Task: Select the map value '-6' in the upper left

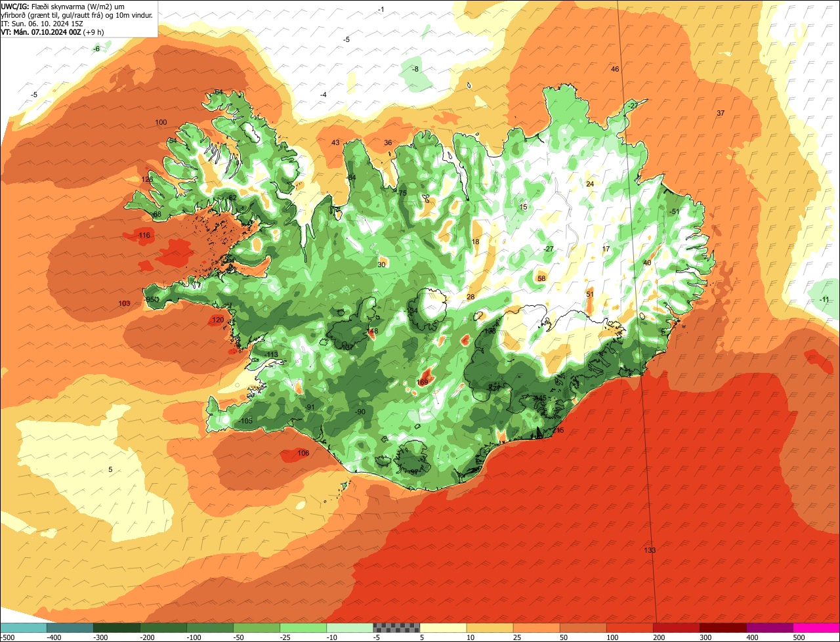Action: (x=96, y=49)
